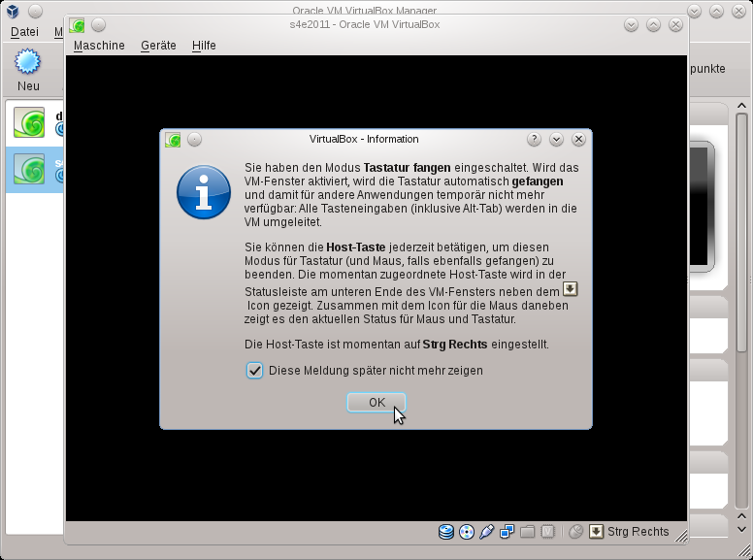Click the Information dialog window menu icon
Image resolution: width=753 pixels, height=560 pixels.
[x=173, y=140]
